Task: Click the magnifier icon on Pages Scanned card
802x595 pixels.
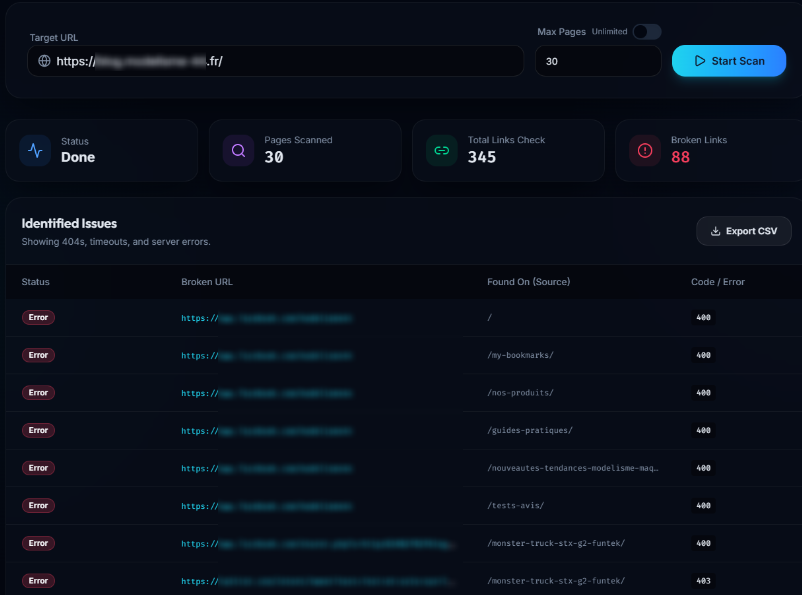Action: click(x=238, y=151)
